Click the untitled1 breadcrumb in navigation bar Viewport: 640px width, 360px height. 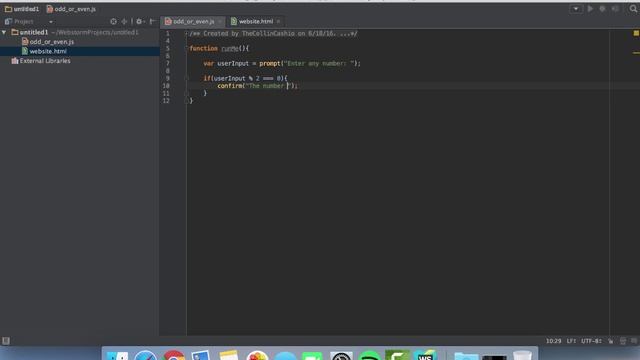tap(22, 9)
